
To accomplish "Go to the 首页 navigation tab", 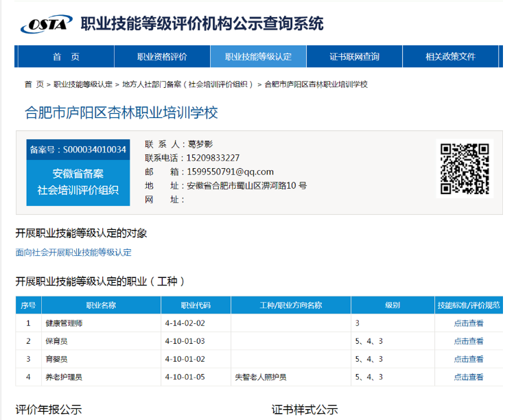I will [66, 56].
